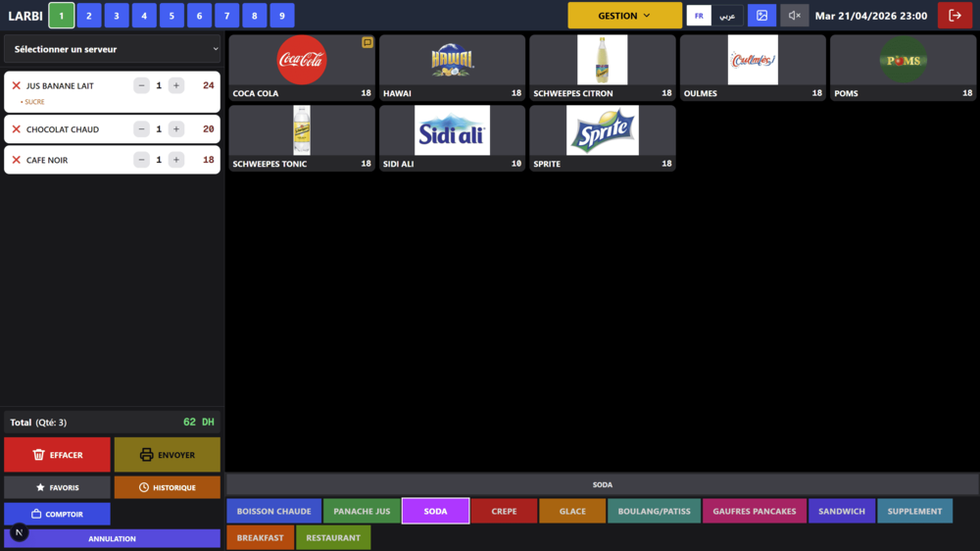Viewport: 980px width, 551px height.
Task: Switch language to FR
Action: tap(699, 16)
